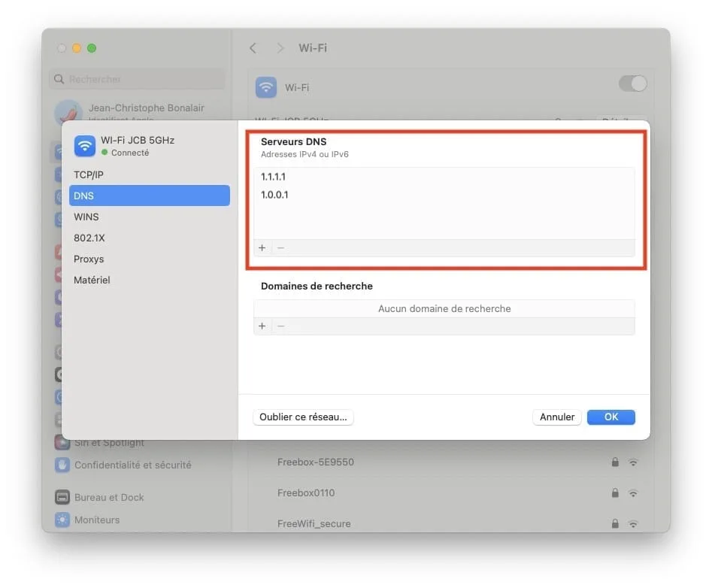Click the Moniteurs sidebar icon
Screen dimensions: 712x588
point(62,520)
